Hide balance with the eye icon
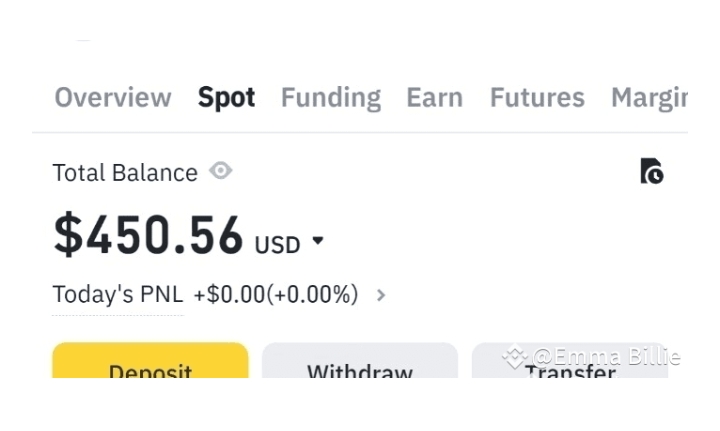The width and height of the screenshot is (720, 431). point(221,171)
